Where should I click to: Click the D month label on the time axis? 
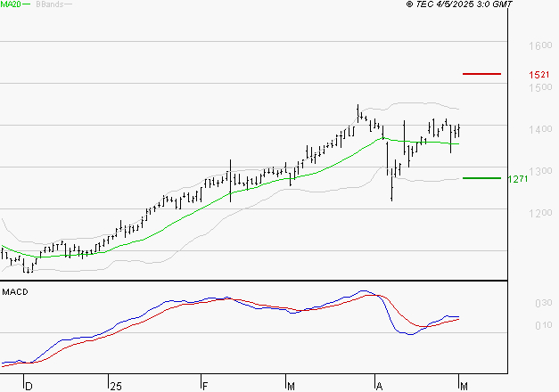[29, 387]
